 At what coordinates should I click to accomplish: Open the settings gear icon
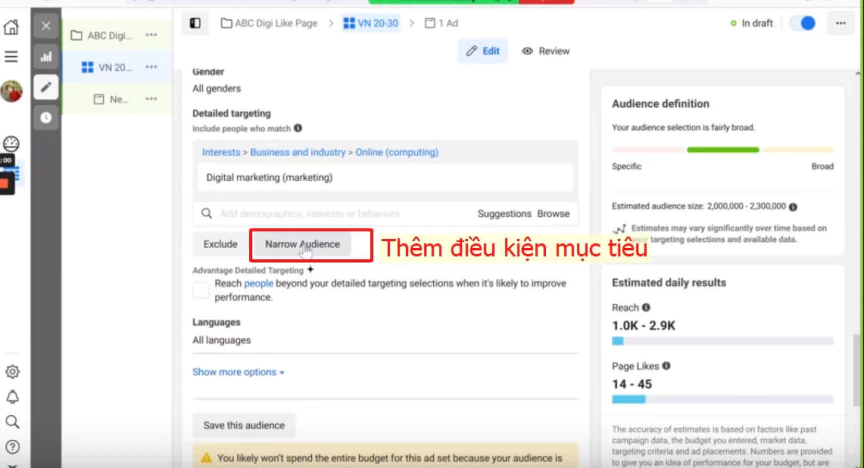tap(12, 372)
